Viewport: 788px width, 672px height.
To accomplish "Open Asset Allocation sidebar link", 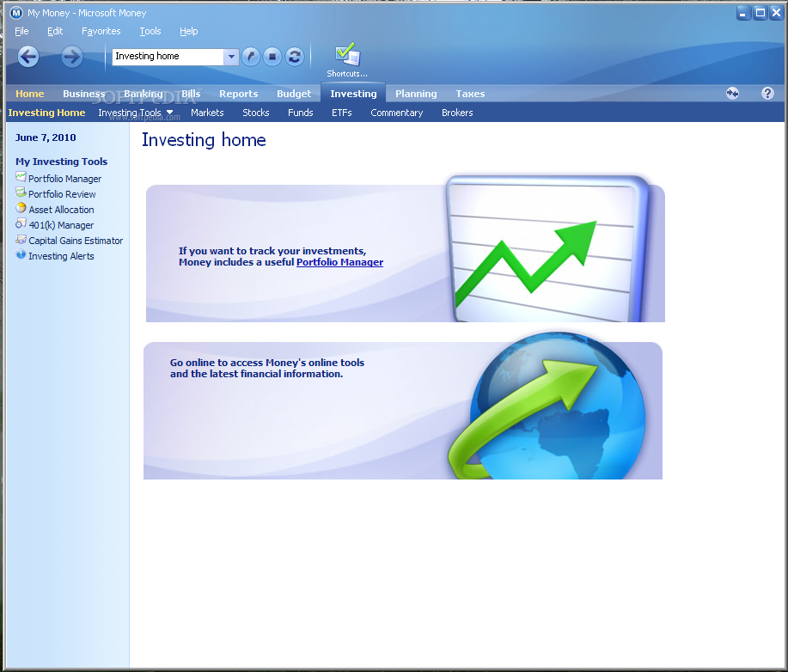I will coord(61,210).
